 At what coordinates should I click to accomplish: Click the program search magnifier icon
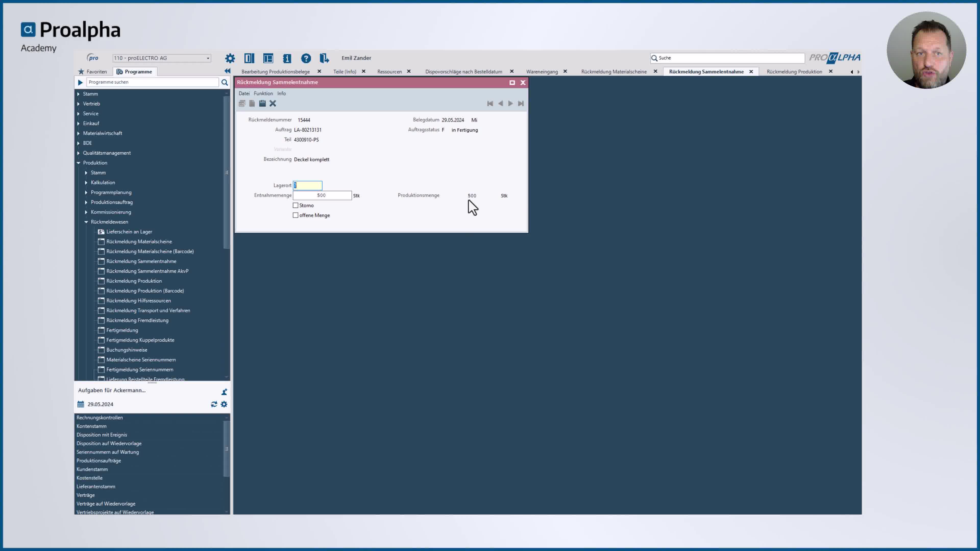click(225, 82)
